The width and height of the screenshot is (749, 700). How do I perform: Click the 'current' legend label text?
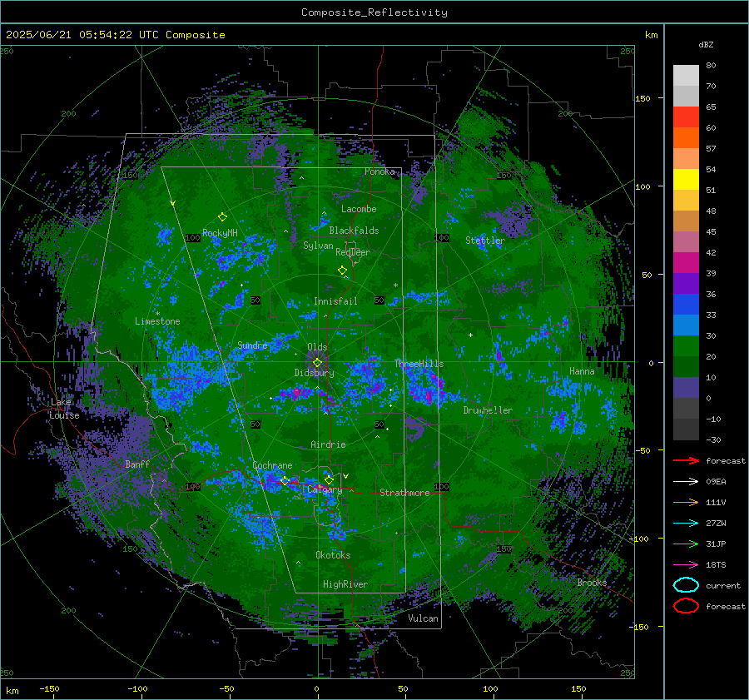(723, 586)
